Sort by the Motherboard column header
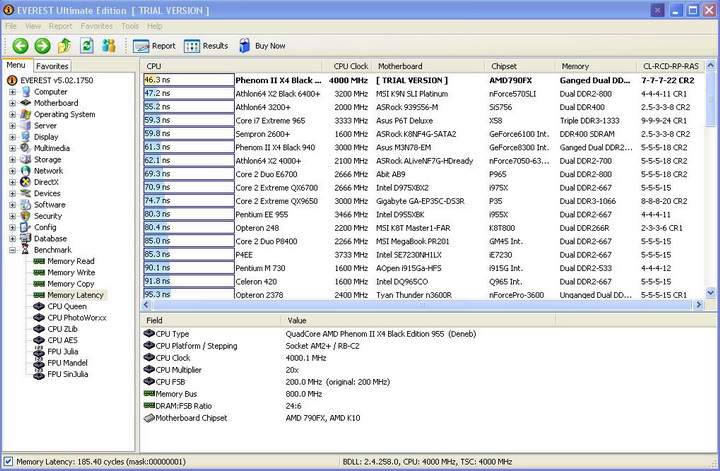720x471 pixels. pos(428,66)
